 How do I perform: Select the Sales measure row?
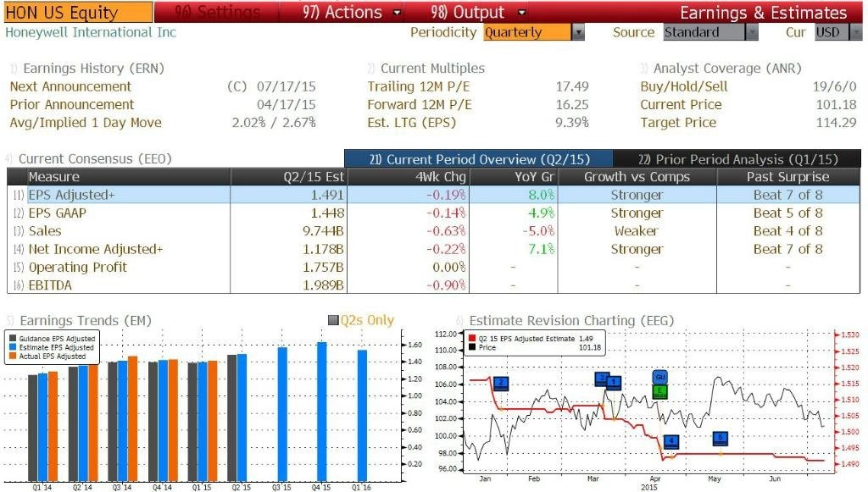433,231
